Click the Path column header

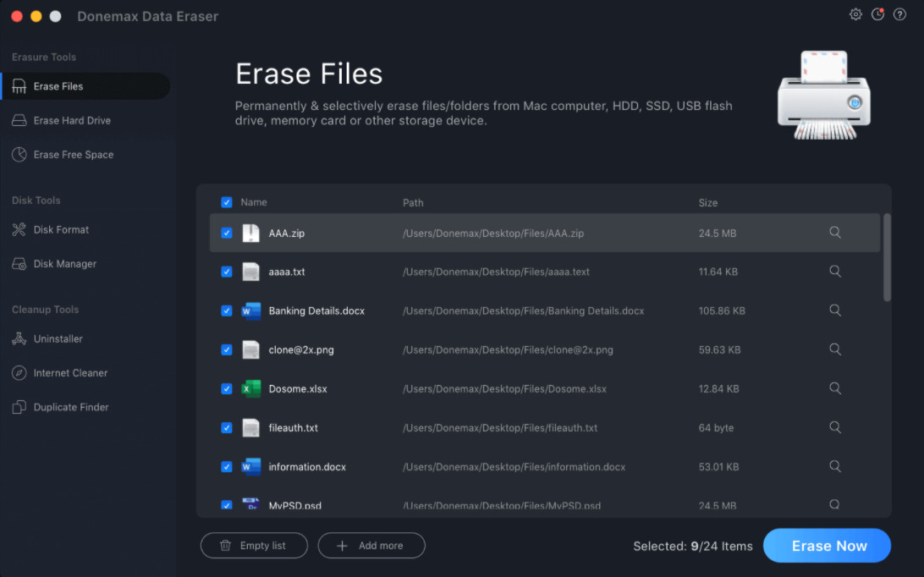[413, 203]
